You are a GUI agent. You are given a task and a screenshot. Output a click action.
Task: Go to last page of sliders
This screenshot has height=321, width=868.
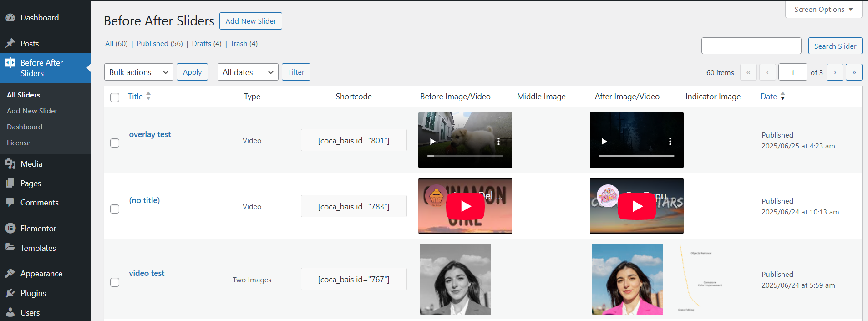tap(854, 72)
